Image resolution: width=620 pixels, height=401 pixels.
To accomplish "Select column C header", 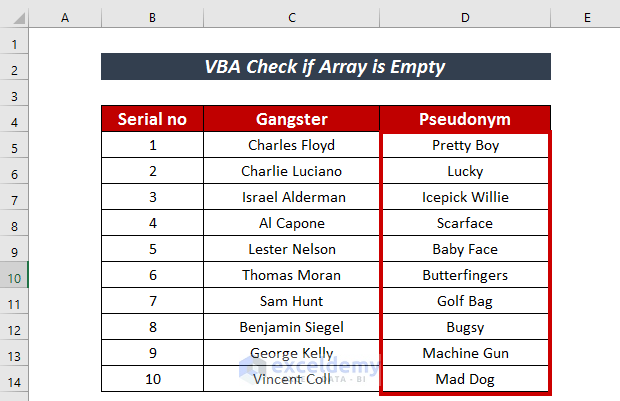I will [291, 19].
